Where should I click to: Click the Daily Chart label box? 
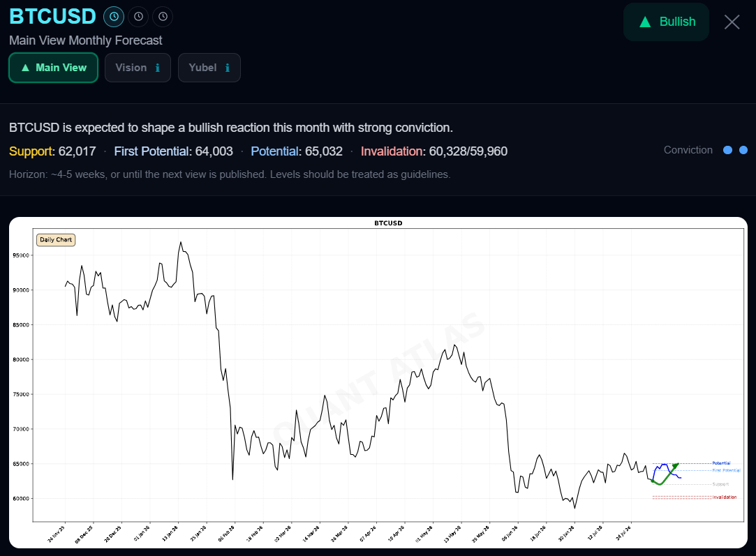point(56,240)
